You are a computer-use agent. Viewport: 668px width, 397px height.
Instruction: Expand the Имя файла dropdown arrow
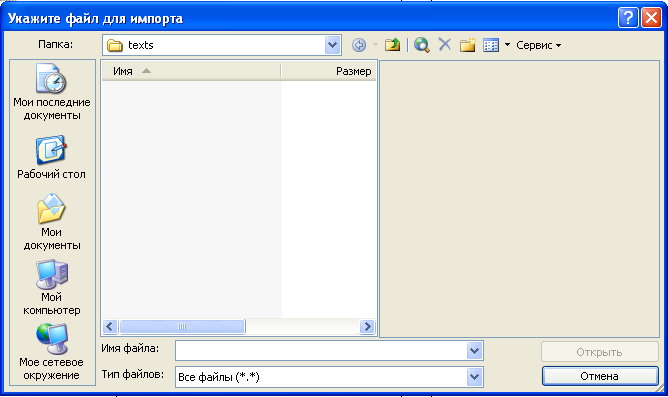coord(474,351)
